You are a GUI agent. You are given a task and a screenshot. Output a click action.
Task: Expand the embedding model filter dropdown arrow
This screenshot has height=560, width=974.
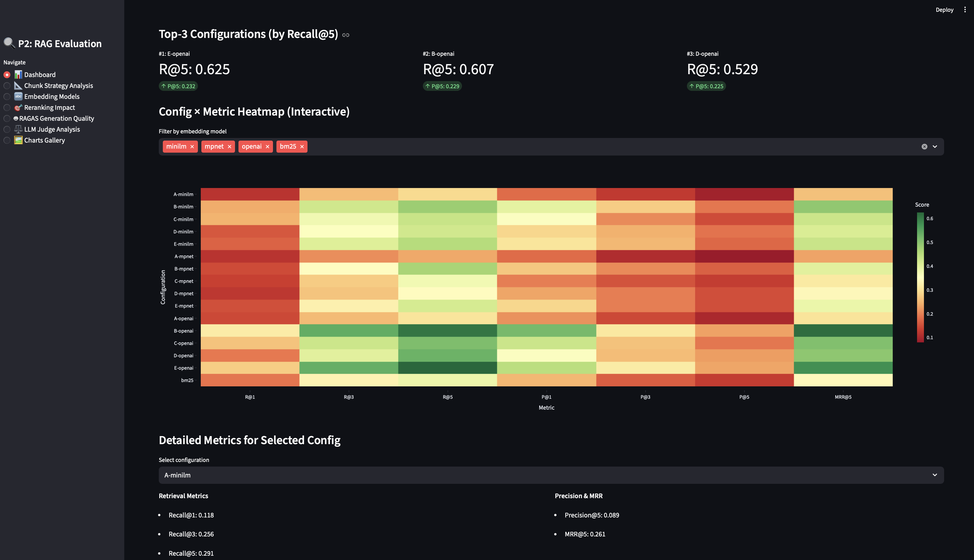point(935,147)
